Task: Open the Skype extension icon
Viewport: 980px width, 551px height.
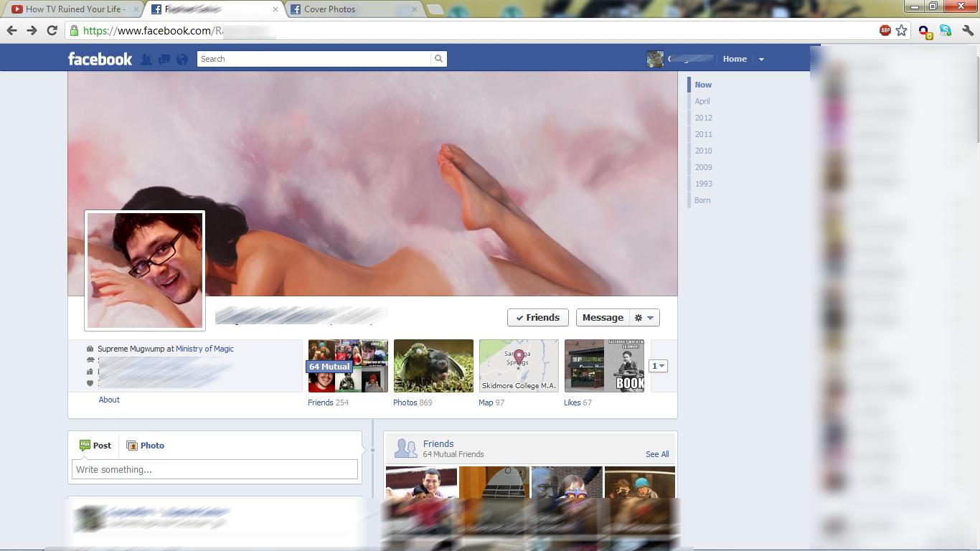Action: [946, 30]
